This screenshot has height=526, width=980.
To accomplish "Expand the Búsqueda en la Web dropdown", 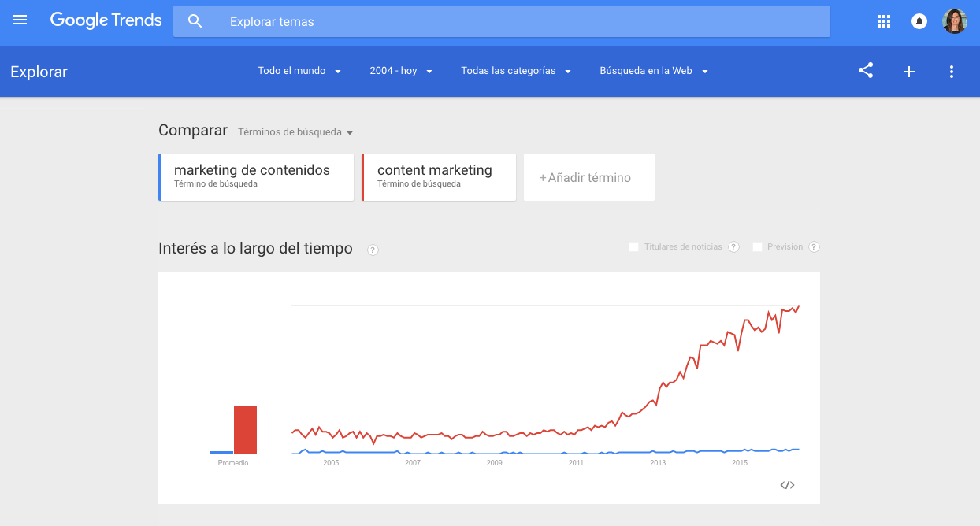I will (654, 71).
